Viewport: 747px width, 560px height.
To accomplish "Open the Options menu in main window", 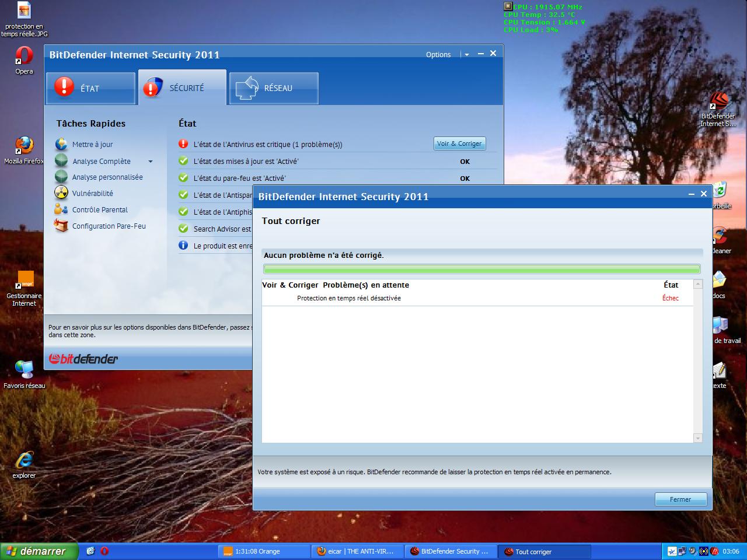I will coord(438,54).
